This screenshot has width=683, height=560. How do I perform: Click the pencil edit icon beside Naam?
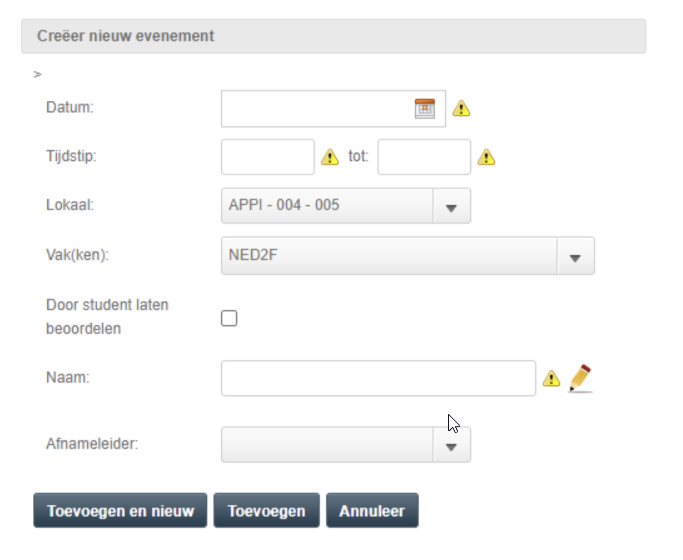point(581,378)
